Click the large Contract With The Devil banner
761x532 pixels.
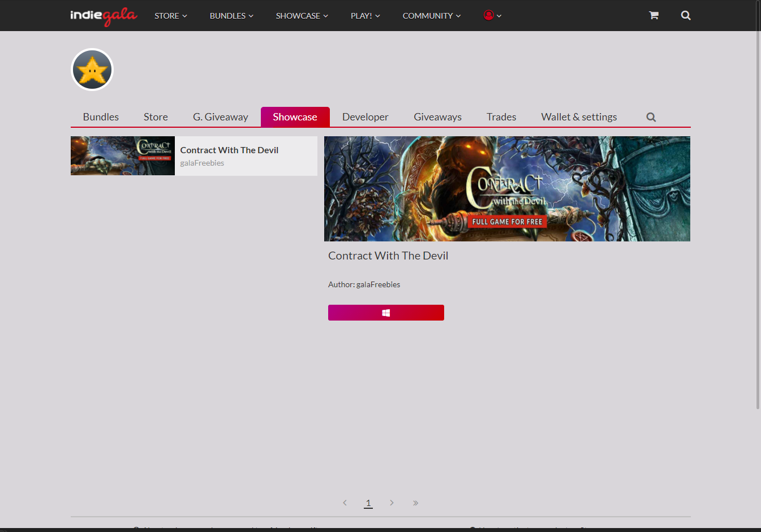coord(507,189)
